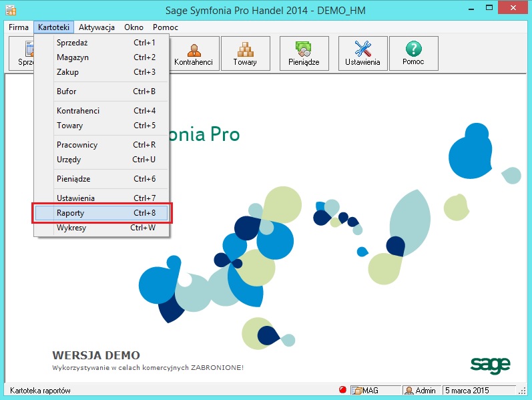
Task: Choose Sprzedaż Ctrl+1 menu entry
Action: click(x=101, y=43)
